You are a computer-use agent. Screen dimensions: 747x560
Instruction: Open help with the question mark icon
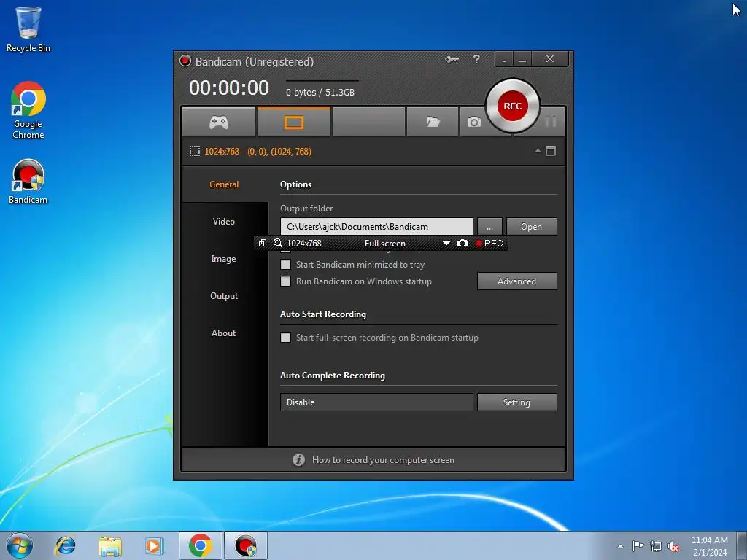tap(476, 59)
